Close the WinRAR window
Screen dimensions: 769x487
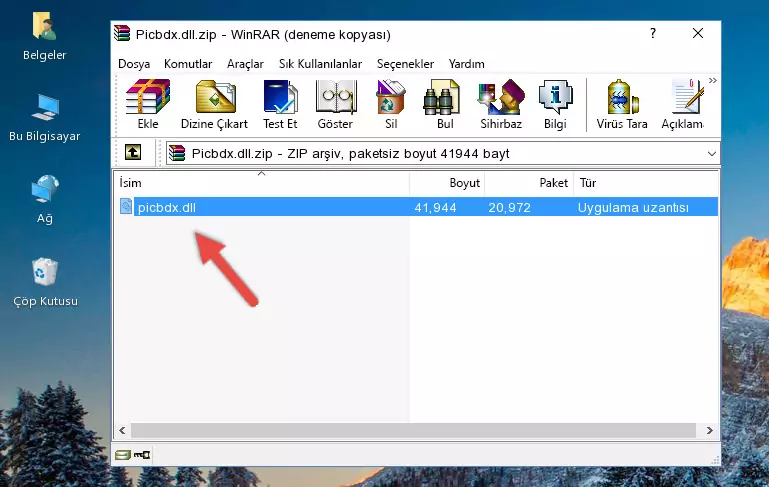(698, 33)
